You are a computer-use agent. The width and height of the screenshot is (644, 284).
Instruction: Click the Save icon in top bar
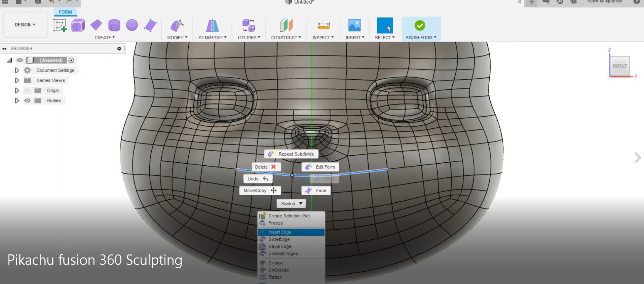point(38,2)
